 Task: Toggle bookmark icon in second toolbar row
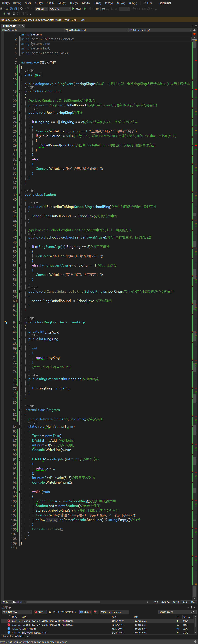tap(14, 14)
